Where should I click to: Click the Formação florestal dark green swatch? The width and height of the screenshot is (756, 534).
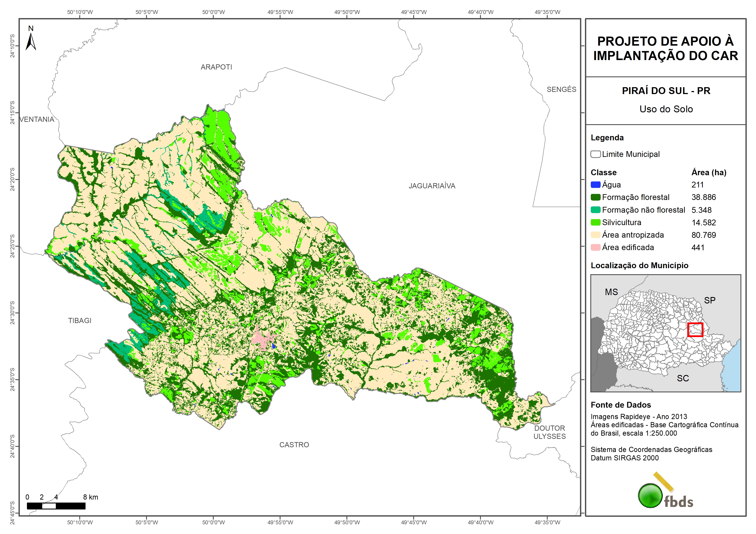(595, 197)
